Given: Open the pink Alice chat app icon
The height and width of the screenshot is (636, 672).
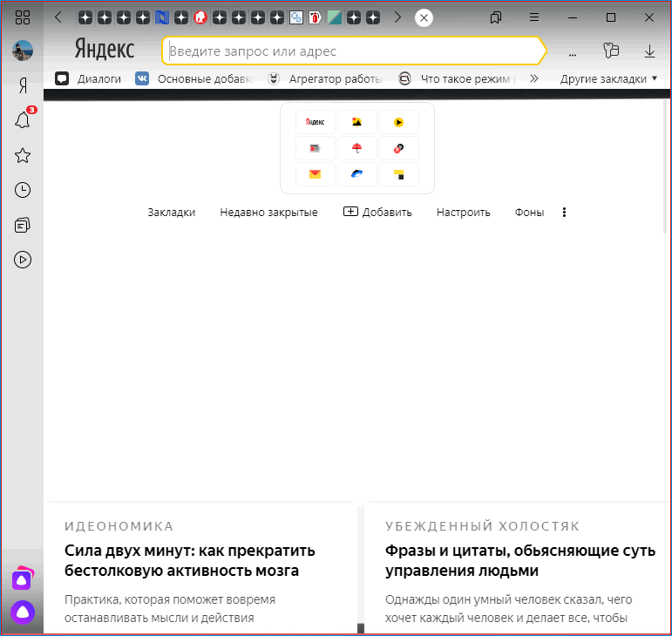Looking at the screenshot, I should click(23, 578).
